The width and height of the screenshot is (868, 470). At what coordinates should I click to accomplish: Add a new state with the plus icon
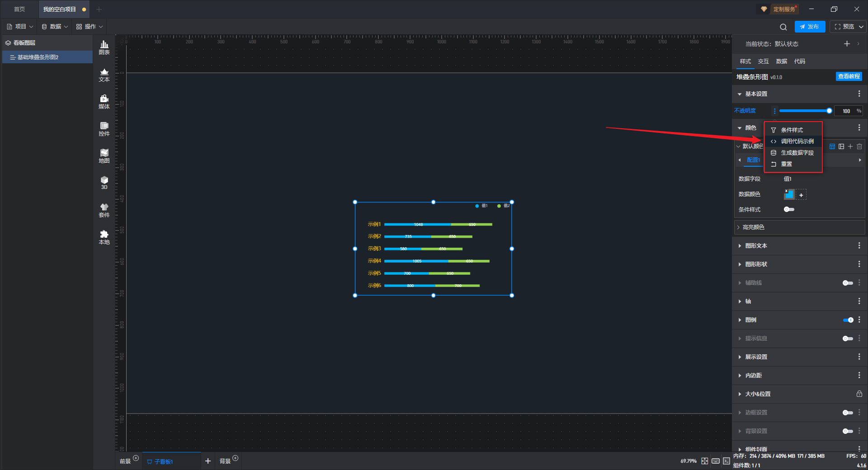coord(847,44)
